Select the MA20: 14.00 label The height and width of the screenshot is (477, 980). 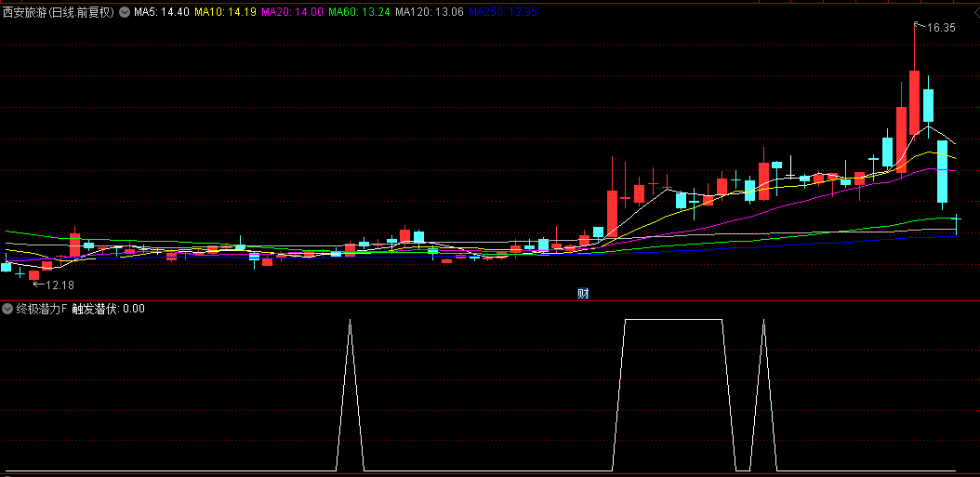[293, 12]
